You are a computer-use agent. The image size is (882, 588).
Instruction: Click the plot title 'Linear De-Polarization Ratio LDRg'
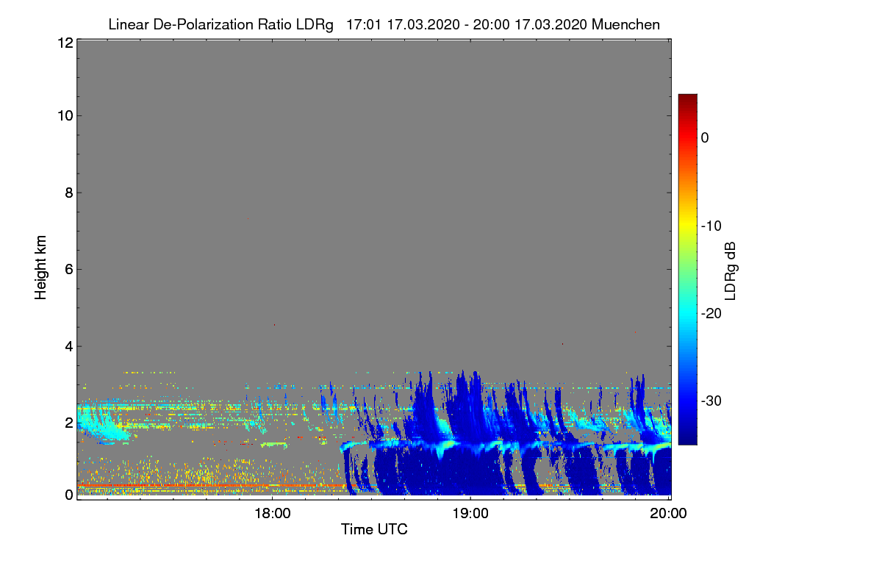click(x=220, y=24)
